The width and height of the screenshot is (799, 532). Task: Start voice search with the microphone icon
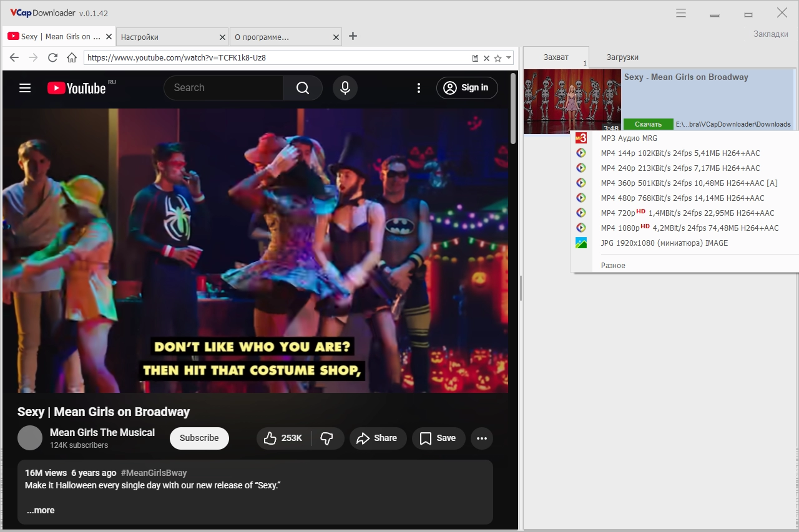pyautogui.click(x=345, y=88)
